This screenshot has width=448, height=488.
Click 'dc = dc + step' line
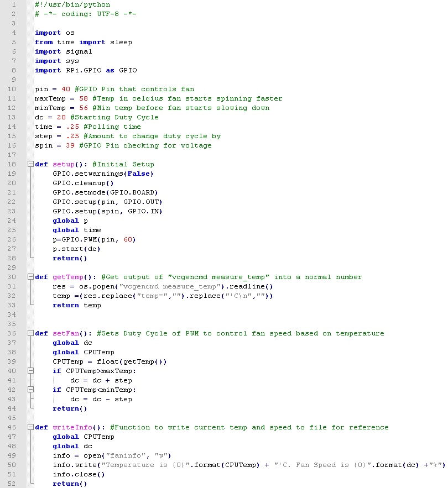tap(101, 380)
